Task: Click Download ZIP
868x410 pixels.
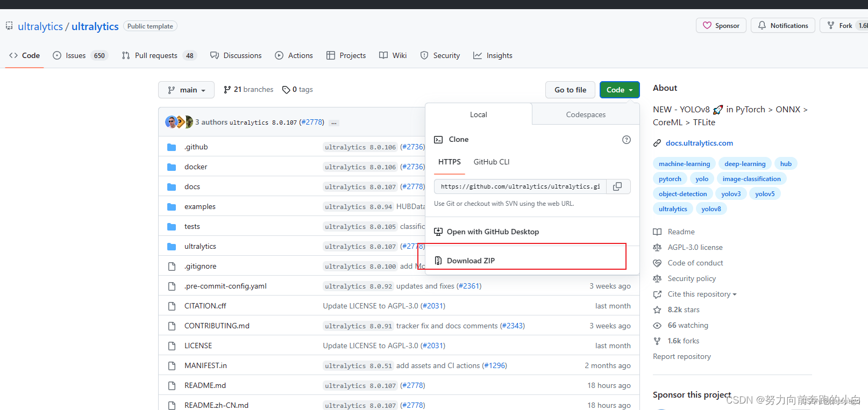Action: click(471, 261)
